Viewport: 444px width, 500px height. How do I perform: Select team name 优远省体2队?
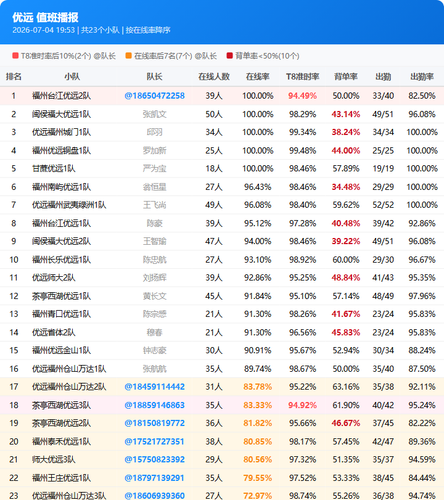point(54,332)
